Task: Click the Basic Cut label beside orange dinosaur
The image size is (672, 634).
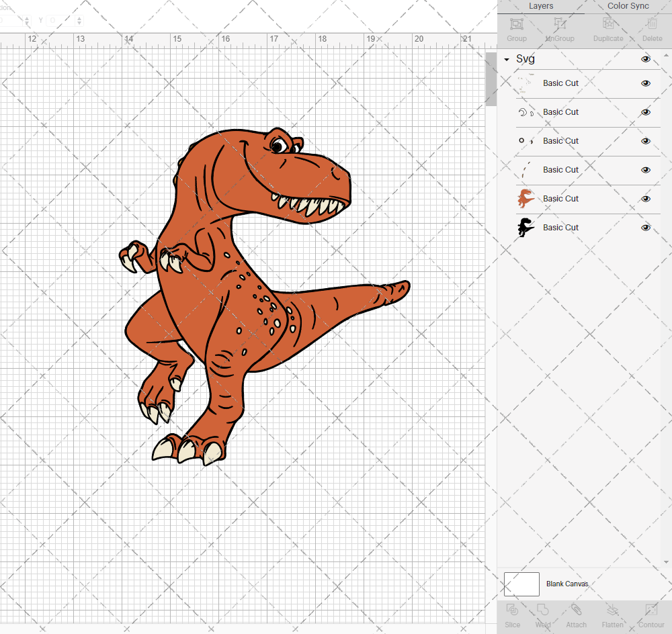Action: point(560,199)
